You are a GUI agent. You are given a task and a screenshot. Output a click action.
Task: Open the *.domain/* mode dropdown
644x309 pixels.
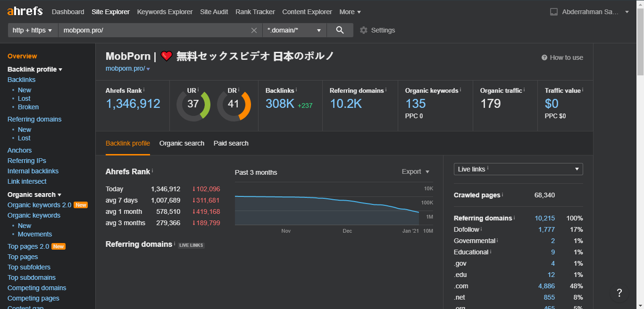294,30
